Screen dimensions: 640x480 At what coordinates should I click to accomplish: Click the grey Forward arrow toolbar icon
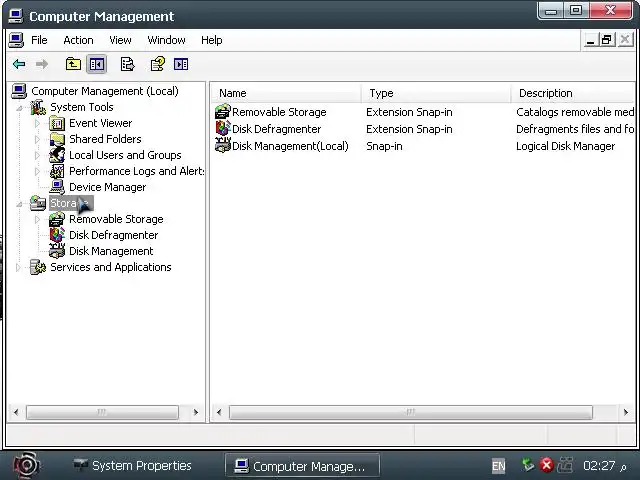click(42, 64)
